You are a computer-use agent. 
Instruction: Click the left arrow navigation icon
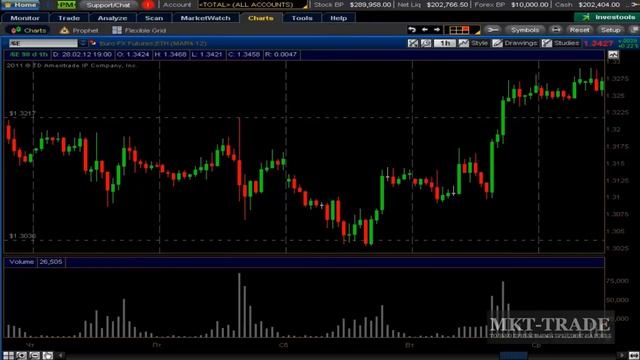(x=424, y=29)
